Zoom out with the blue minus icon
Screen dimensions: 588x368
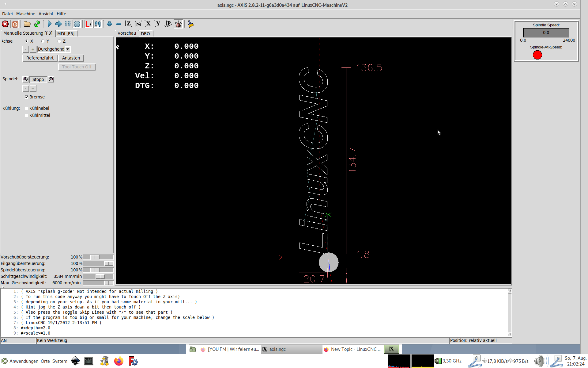pos(119,24)
